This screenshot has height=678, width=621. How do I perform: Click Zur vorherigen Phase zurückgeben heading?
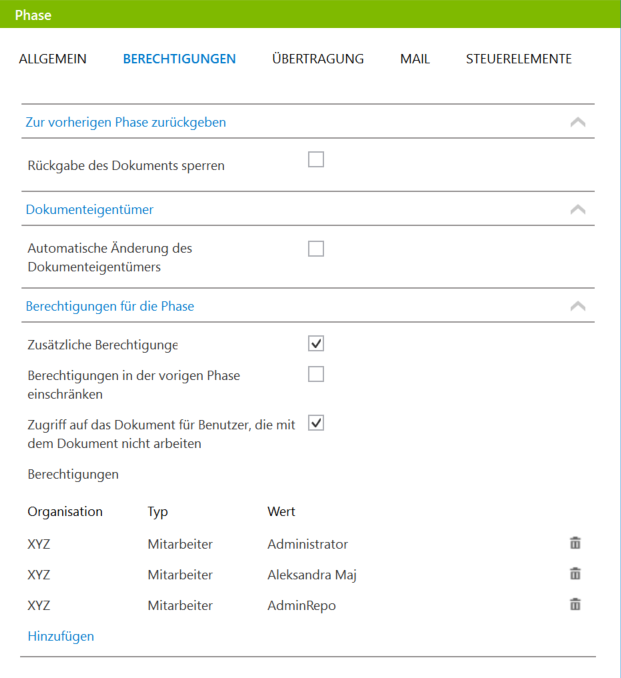point(126,122)
